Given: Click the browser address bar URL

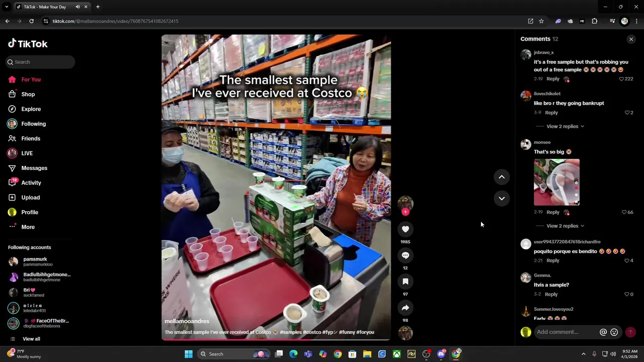Looking at the screenshot, I should [115, 21].
